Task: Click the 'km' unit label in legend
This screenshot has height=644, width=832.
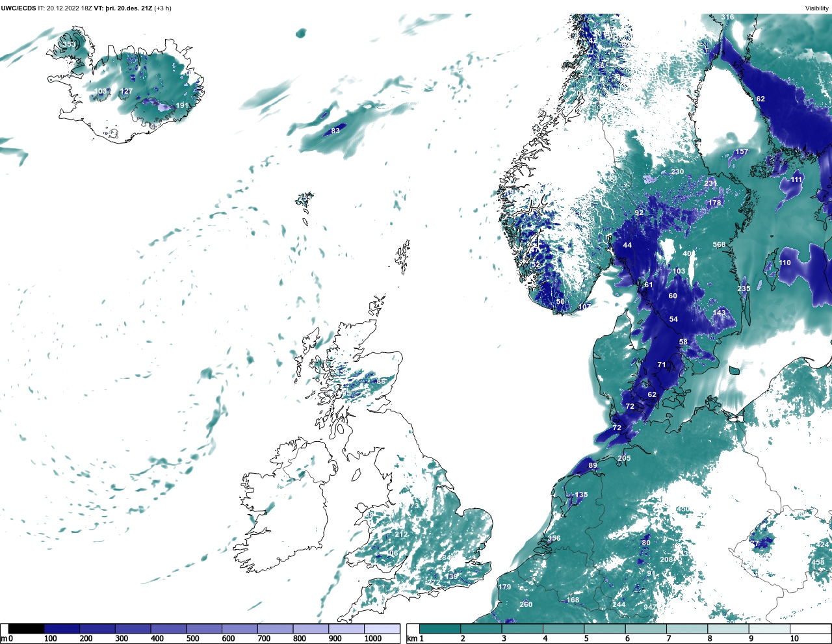Action: coord(411,639)
